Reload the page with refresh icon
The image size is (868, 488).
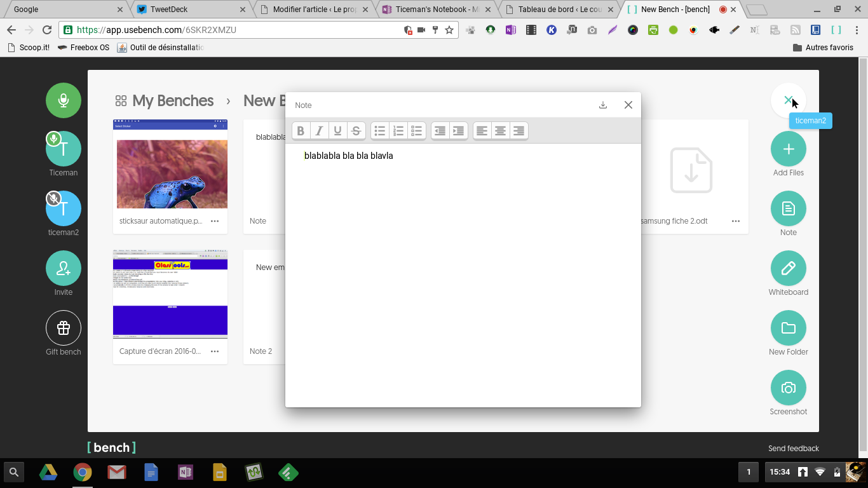[46, 30]
